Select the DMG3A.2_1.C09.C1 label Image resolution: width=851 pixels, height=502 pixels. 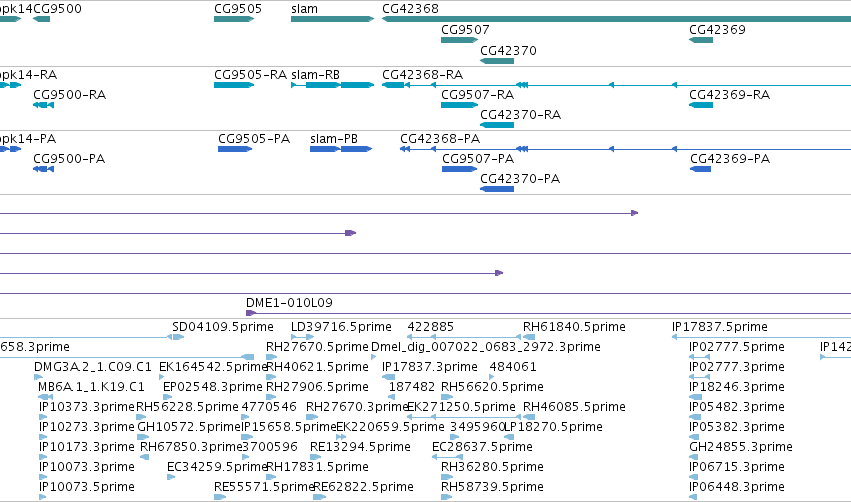click(x=93, y=366)
